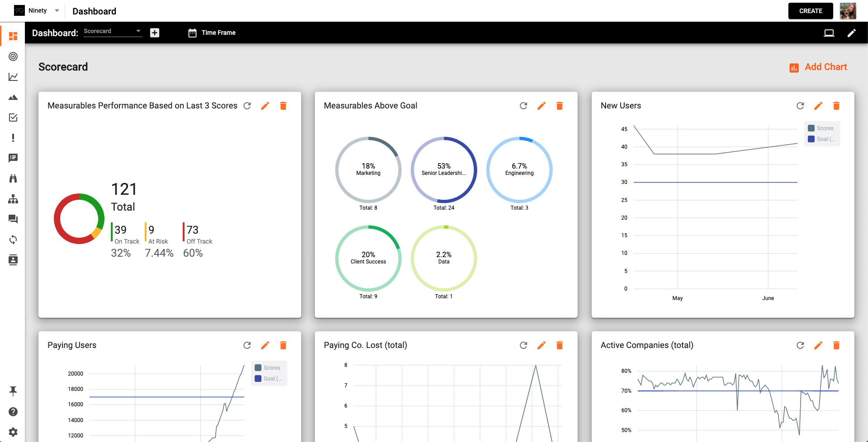Open the Rocks target icon in sidebar
Screen dimensions: 868x442
click(x=13, y=56)
